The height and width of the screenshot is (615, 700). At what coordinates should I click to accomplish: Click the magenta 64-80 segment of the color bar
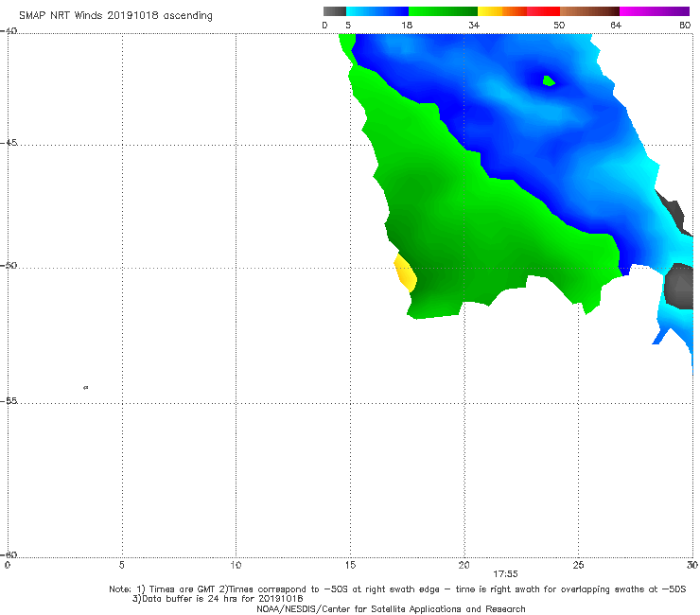point(655,11)
